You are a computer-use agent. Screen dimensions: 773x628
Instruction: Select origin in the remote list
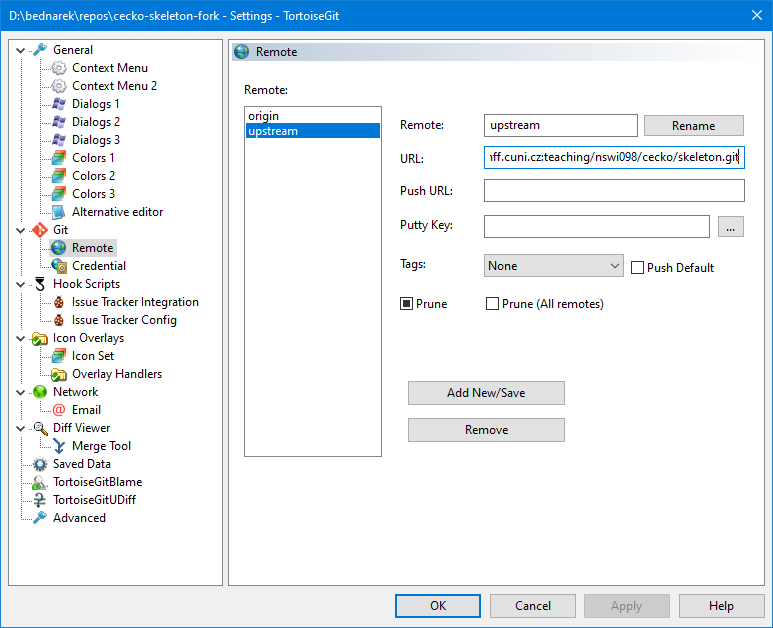(x=265, y=116)
